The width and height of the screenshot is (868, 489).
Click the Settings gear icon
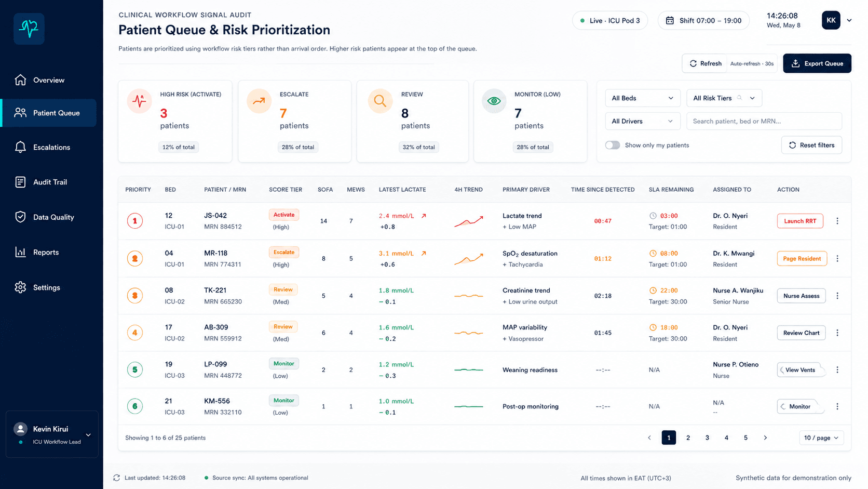[20, 287]
